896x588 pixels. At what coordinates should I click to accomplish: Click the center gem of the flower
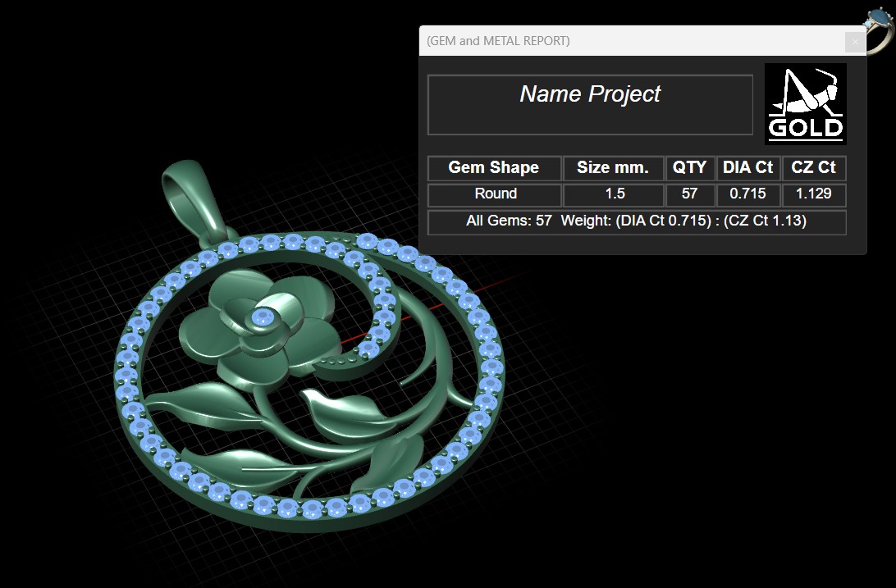click(263, 317)
